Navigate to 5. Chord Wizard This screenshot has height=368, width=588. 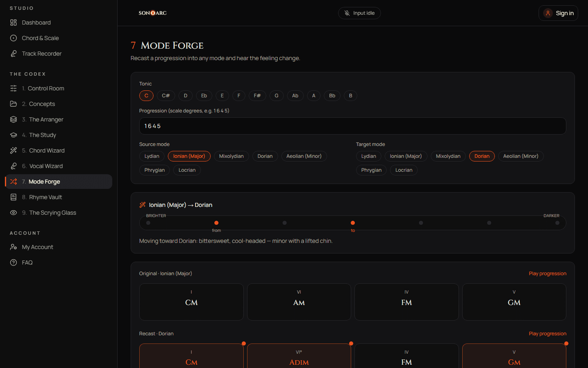pyautogui.click(x=58, y=150)
